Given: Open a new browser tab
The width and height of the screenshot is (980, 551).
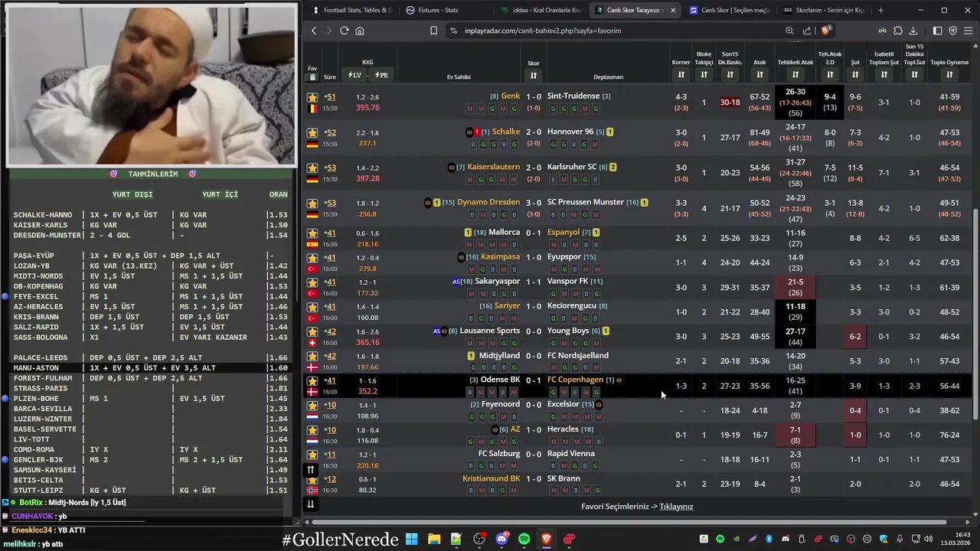Looking at the screenshot, I should [x=880, y=10].
